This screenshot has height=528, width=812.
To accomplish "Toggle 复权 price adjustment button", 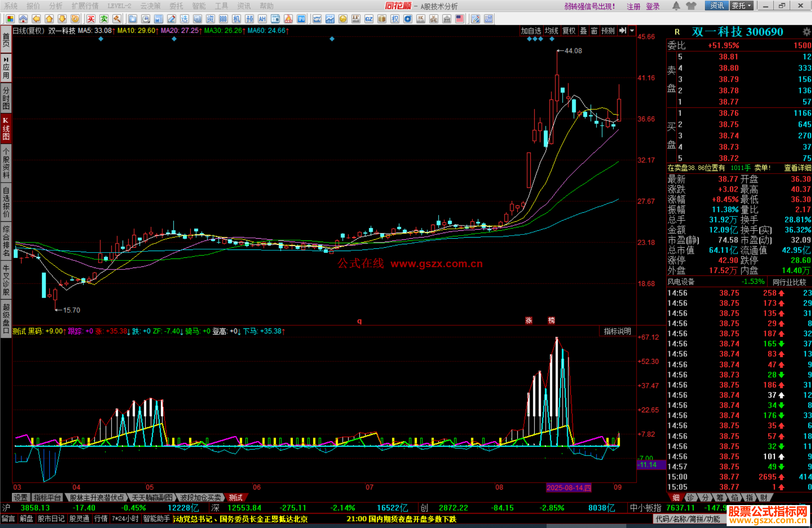I will tap(569, 31).
